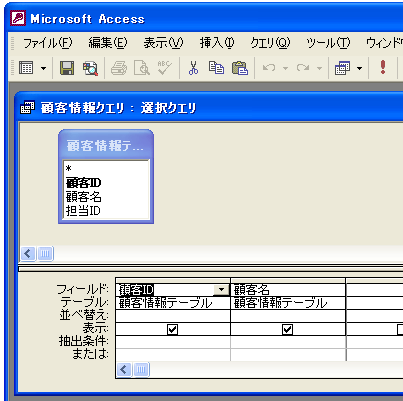Run the spelling check ABC icon

click(x=165, y=68)
